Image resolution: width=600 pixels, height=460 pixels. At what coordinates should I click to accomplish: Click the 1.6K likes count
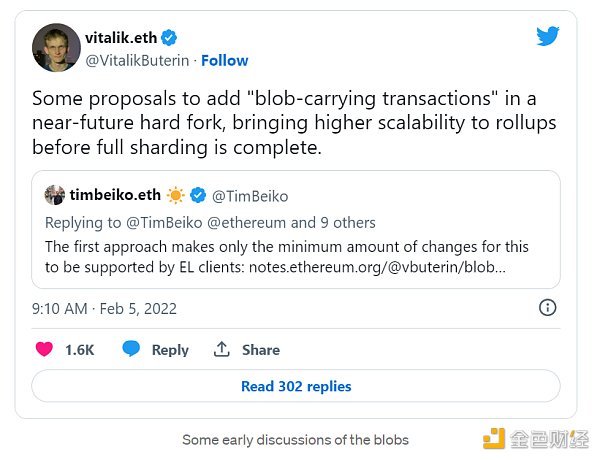point(80,350)
